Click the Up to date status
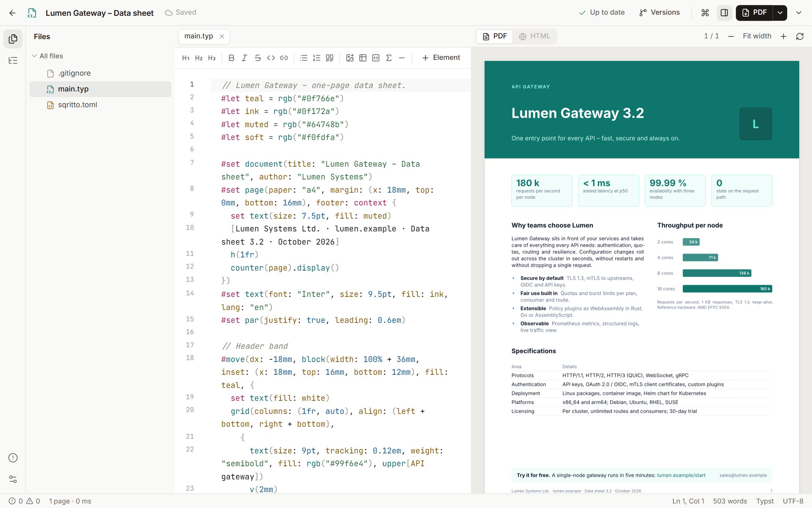The height and width of the screenshot is (508, 812). (602, 12)
